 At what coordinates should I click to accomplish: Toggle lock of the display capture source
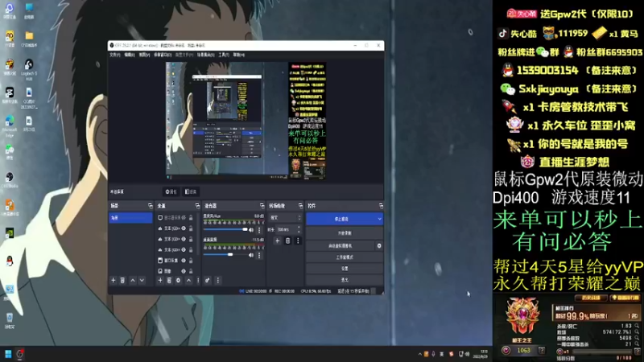191,217
